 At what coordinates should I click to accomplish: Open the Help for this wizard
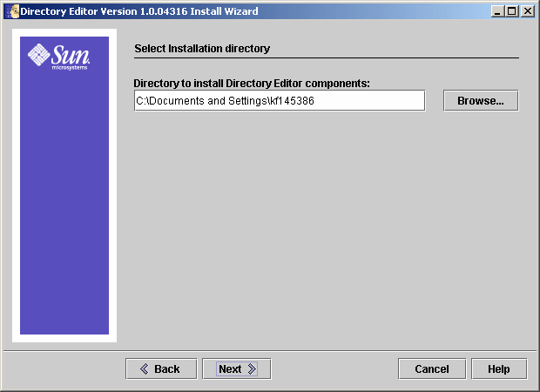(499, 369)
